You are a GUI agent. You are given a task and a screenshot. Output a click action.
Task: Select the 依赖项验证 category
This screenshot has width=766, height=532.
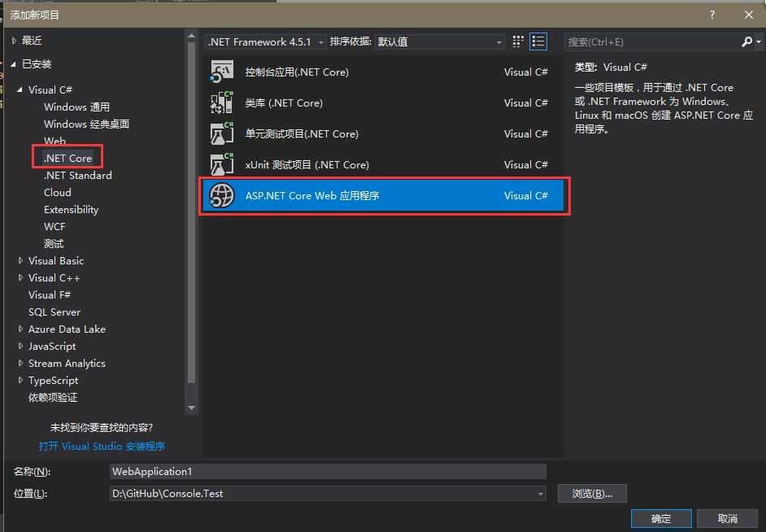pos(53,398)
